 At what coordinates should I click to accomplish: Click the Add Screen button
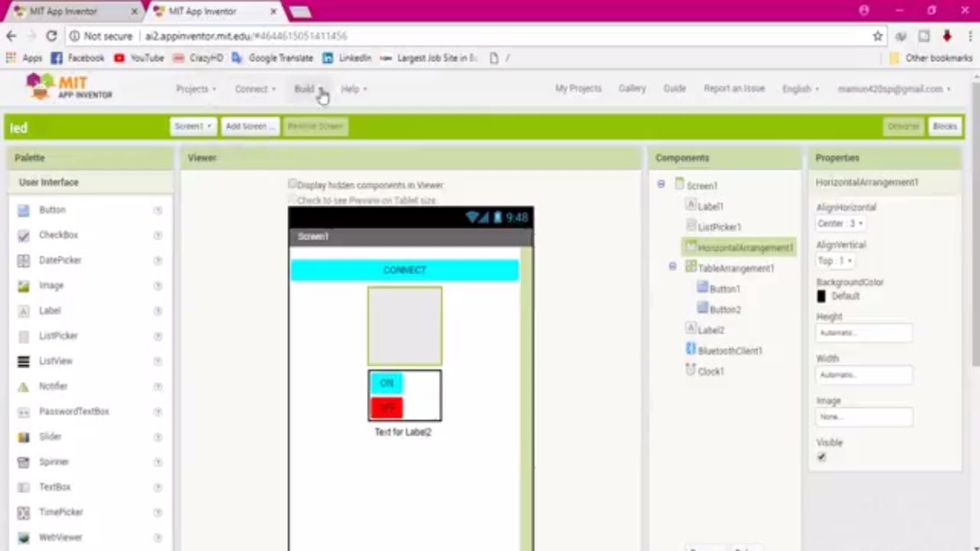pos(250,126)
